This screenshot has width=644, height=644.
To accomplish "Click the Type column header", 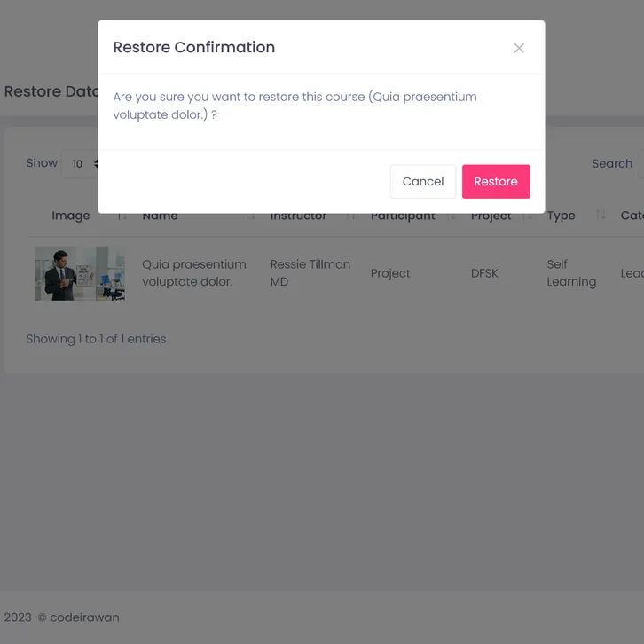I will pos(562,216).
